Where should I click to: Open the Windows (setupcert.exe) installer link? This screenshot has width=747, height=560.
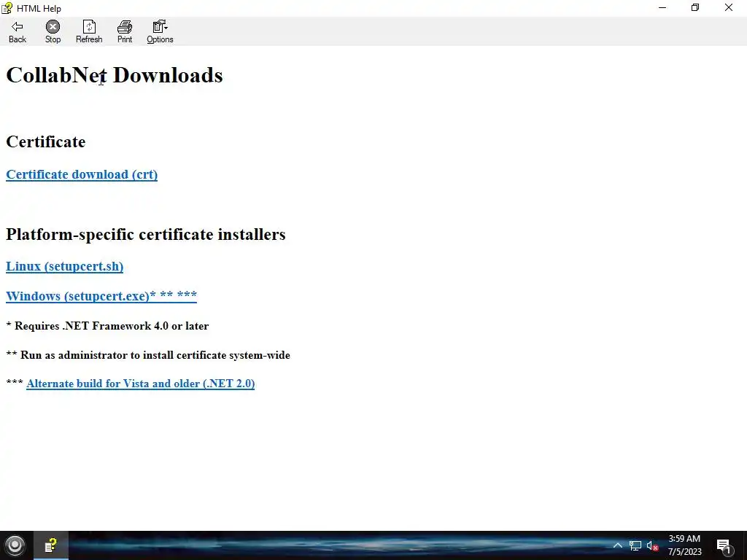click(101, 296)
